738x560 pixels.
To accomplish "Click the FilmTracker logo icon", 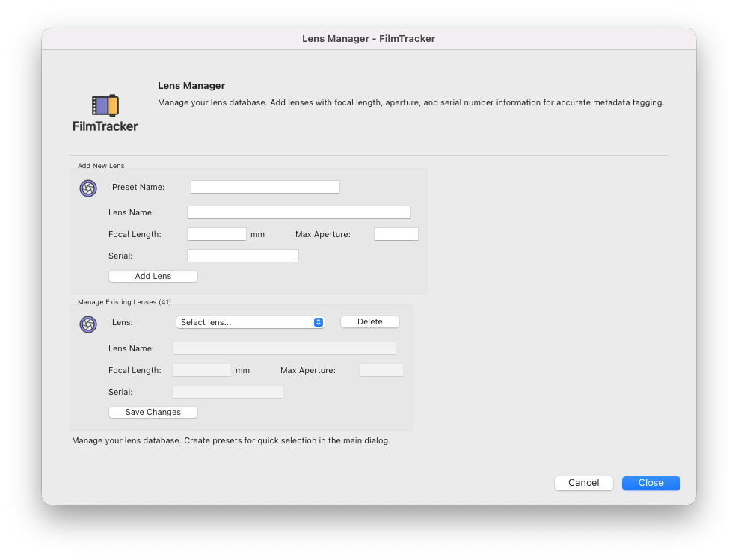I will click(105, 106).
